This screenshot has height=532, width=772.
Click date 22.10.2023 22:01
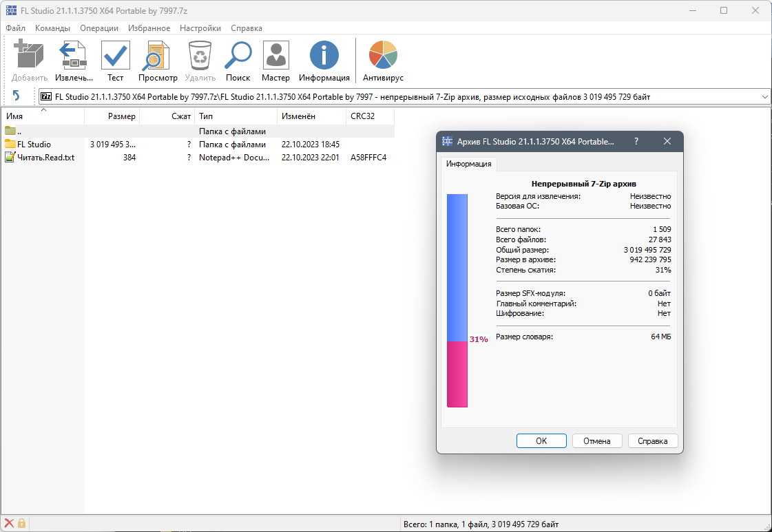(x=310, y=158)
